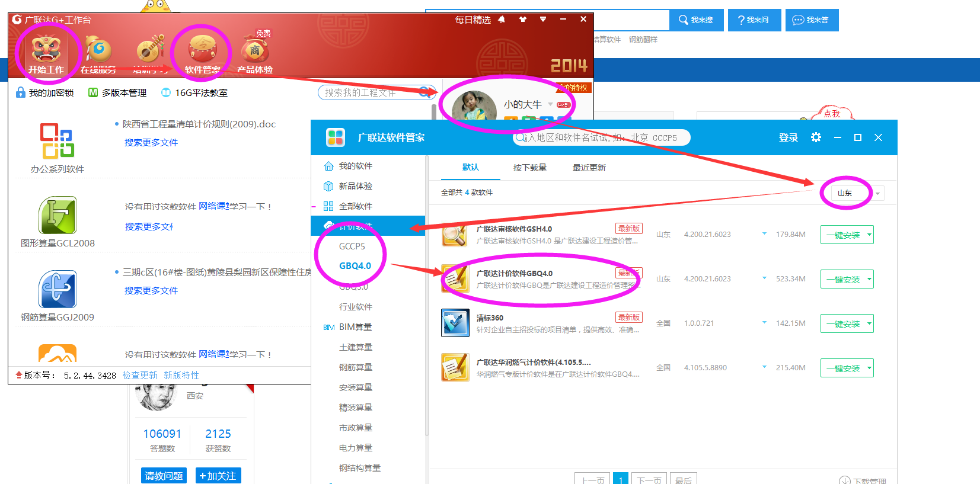Open settings gear in 软件管家 window
The image size is (980, 484).
[816, 137]
